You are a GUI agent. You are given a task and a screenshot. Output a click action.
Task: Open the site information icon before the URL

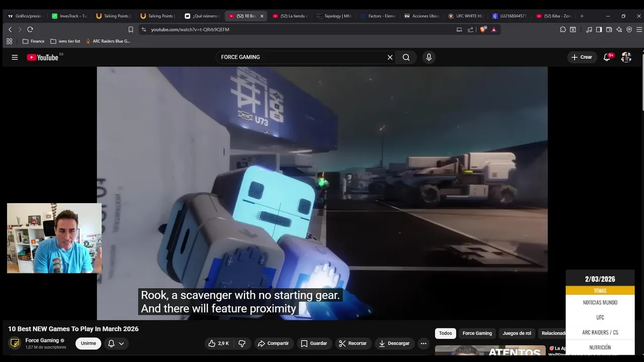pyautogui.click(x=144, y=30)
